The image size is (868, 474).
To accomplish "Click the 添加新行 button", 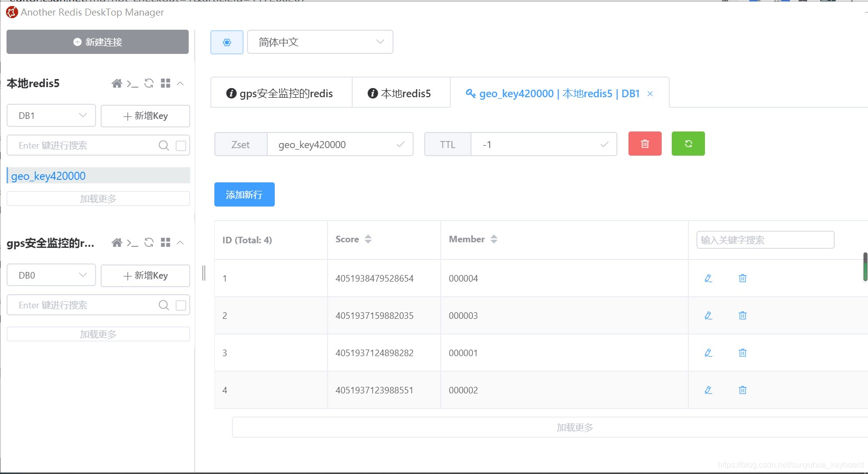I will pyautogui.click(x=245, y=194).
